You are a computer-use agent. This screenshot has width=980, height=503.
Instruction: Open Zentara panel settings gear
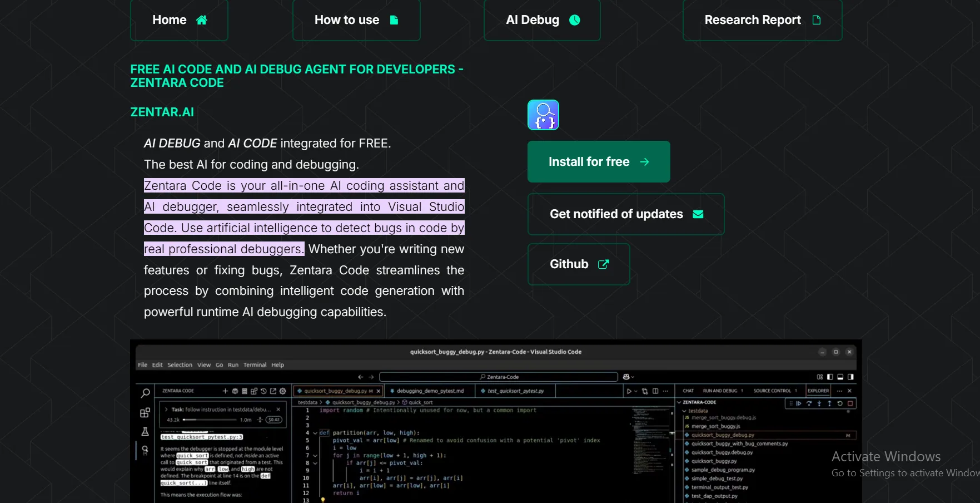click(282, 391)
